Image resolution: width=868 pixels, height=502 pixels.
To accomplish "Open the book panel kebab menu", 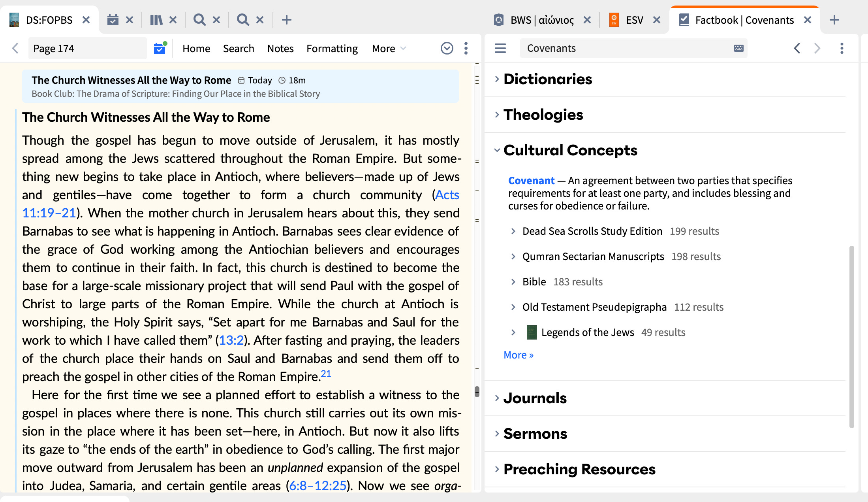I will click(x=466, y=48).
